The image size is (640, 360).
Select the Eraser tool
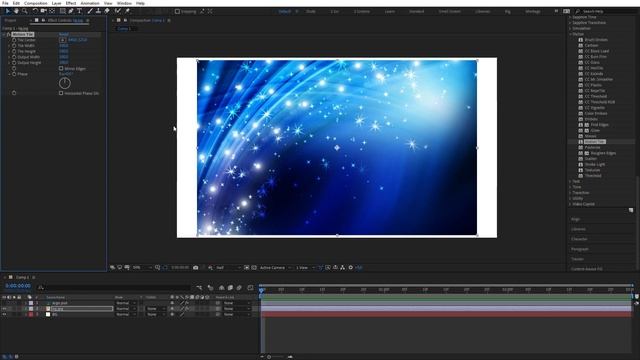[107, 11]
